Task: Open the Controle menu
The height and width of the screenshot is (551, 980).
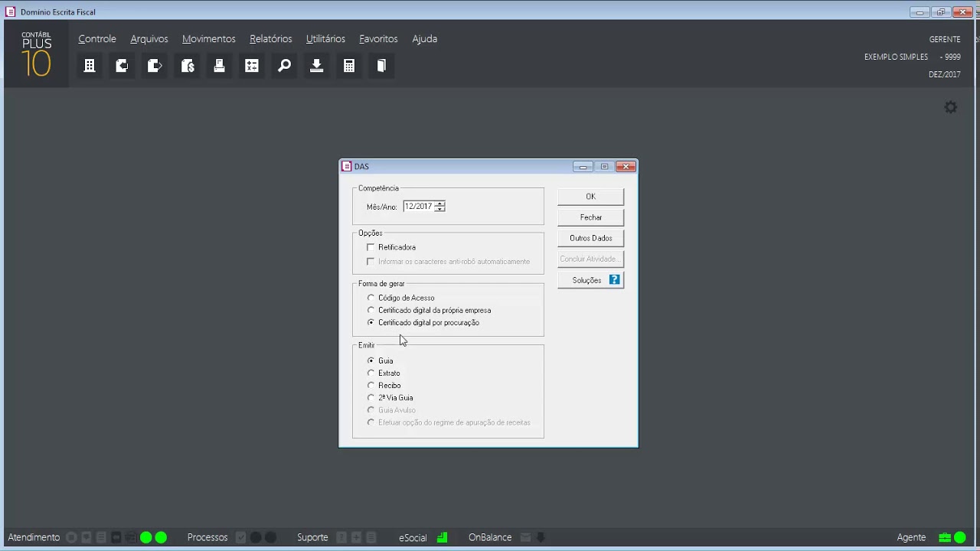Action: pyautogui.click(x=97, y=38)
